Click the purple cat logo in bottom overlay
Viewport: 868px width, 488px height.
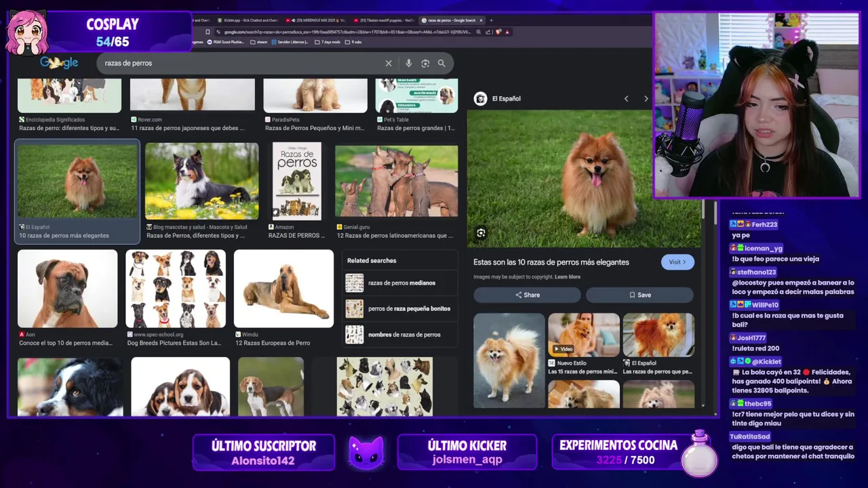(x=366, y=453)
